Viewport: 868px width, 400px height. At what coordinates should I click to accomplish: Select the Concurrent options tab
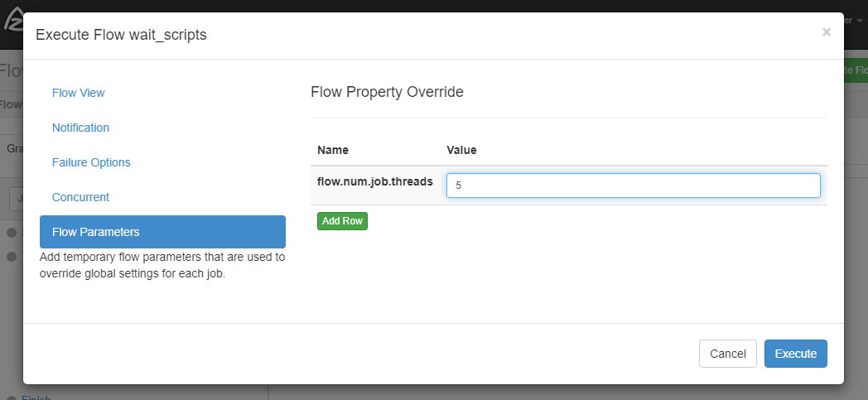(x=80, y=197)
